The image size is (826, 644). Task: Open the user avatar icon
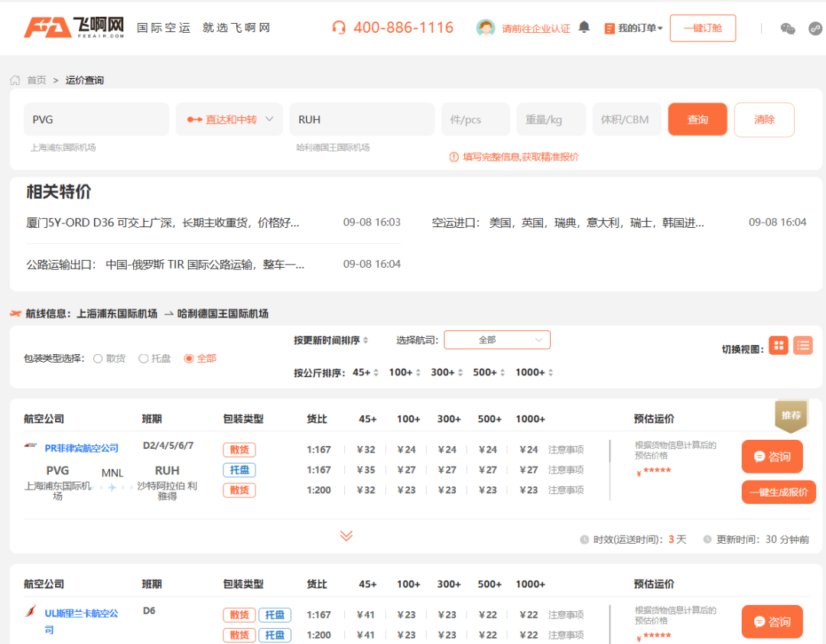tap(485, 28)
